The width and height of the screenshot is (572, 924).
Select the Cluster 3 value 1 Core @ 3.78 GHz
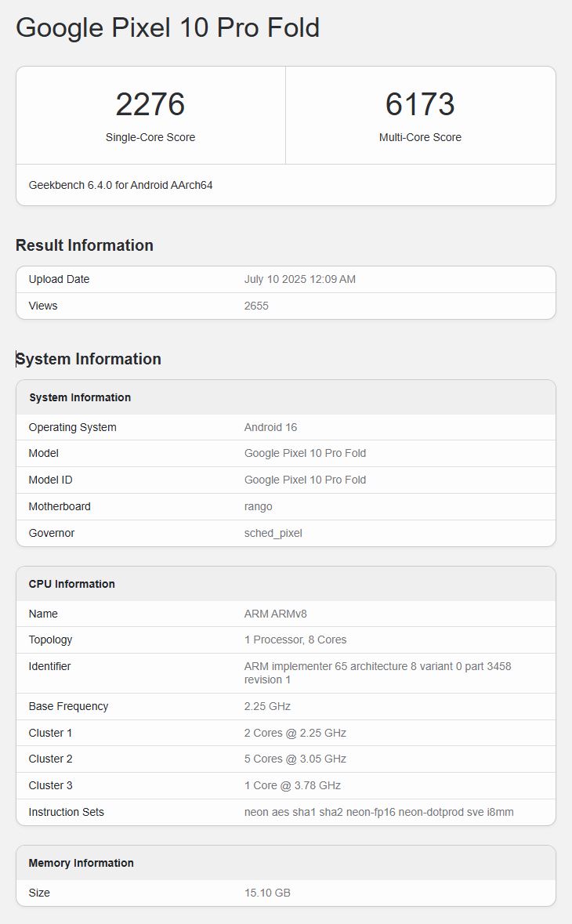292,786
